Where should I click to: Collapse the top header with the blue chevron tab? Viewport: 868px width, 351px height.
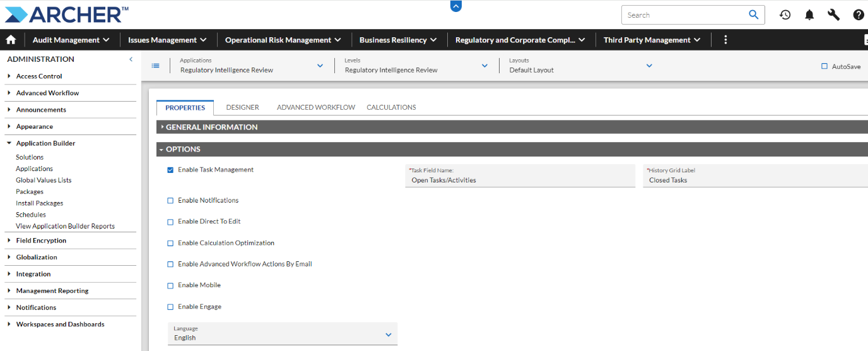tap(456, 6)
